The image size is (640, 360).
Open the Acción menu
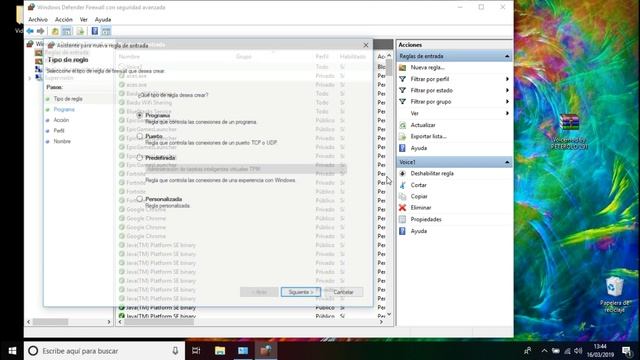[x=64, y=19]
